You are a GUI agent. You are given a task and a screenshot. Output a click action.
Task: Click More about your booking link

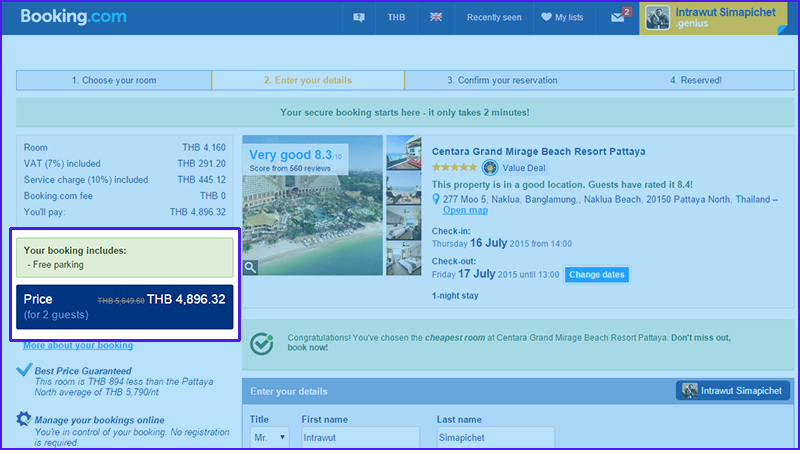pos(78,346)
